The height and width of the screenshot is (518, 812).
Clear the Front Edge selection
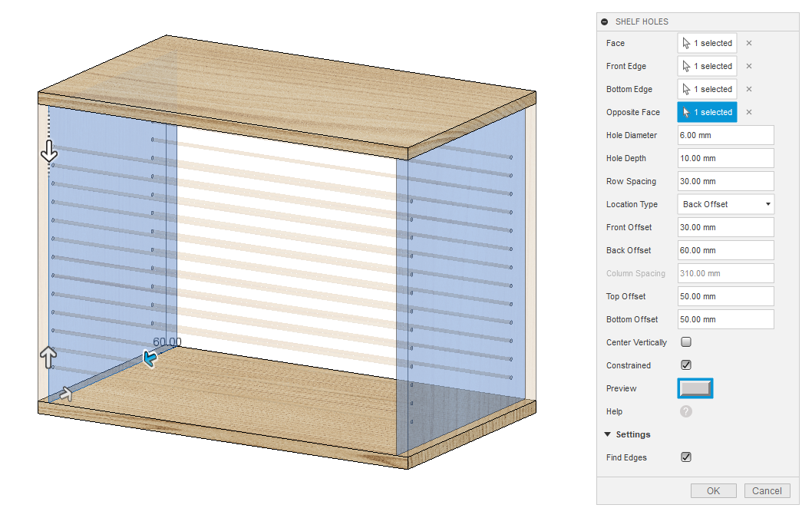[749, 67]
